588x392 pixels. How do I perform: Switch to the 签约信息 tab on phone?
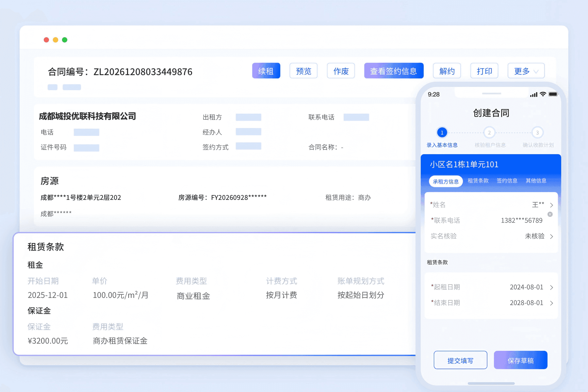[x=507, y=181]
